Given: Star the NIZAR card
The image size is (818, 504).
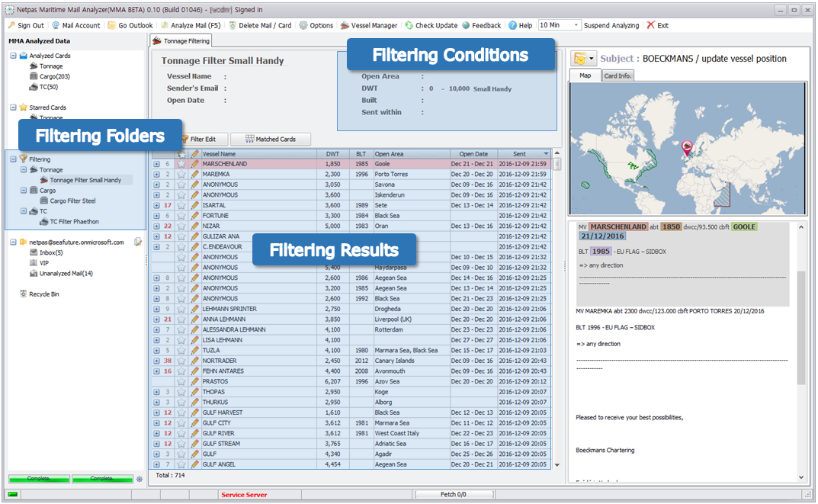Looking at the screenshot, I should [181, 226].
